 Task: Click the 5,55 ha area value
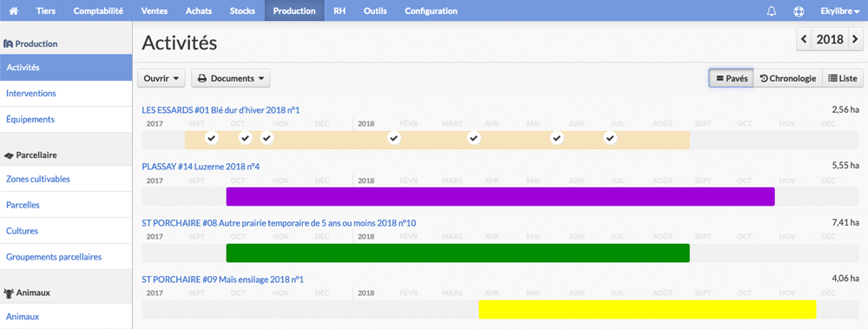[845, 166]
